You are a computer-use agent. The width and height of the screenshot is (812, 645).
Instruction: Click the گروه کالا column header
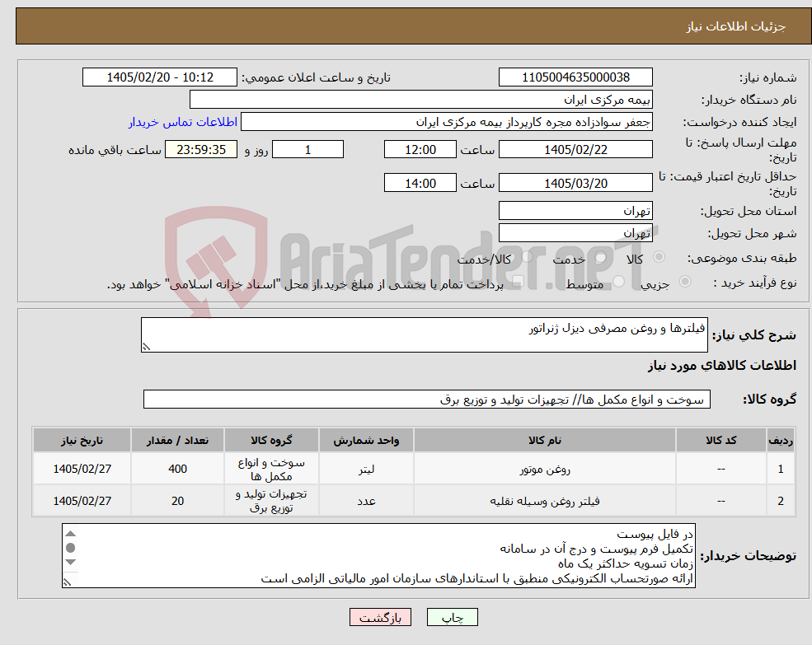271,440
